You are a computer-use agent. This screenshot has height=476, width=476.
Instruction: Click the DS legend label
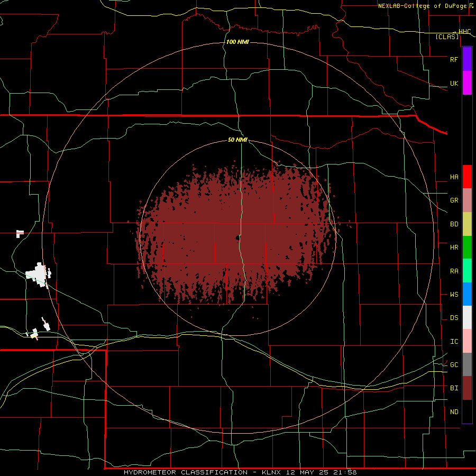[x=454, y=318]
